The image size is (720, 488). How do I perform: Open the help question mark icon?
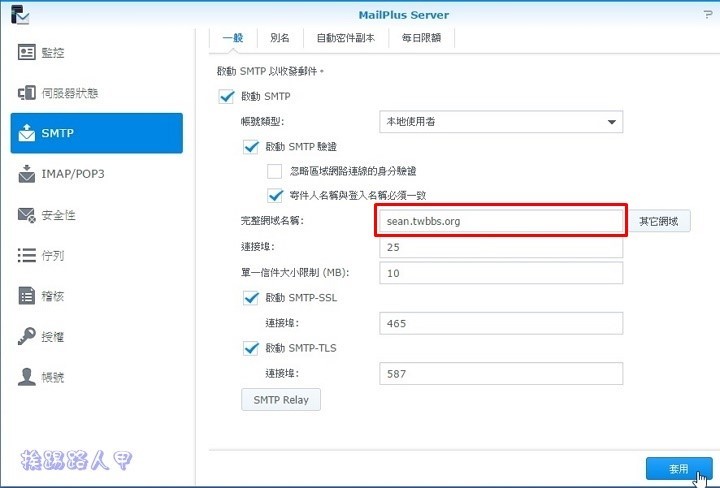[x=708, y=15]
